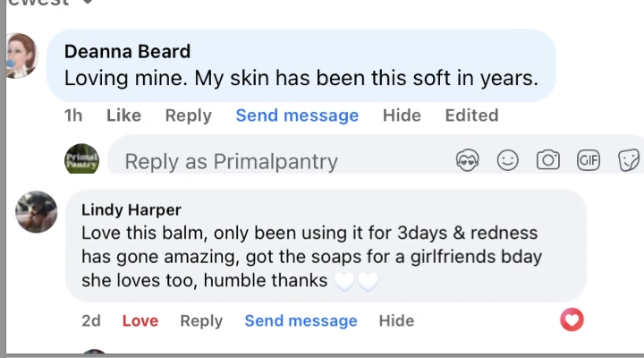Click the red heart reaction badge

pyautogui.click(x=572, y=320)
